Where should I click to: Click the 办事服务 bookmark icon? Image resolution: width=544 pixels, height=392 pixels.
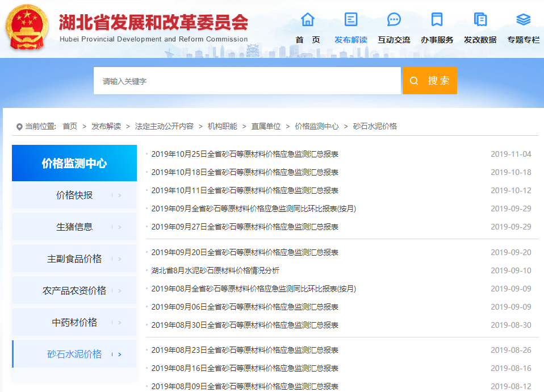[x=437, y=19]
